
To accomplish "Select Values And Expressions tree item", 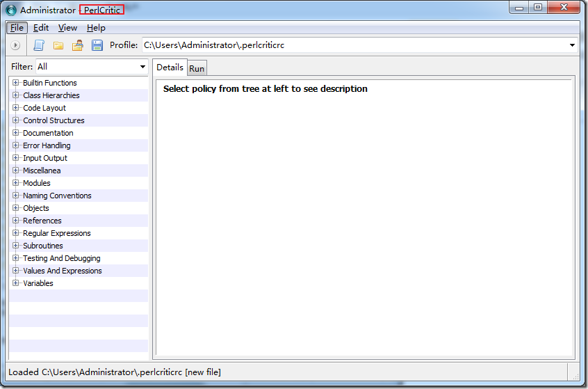I will [63, 271].
